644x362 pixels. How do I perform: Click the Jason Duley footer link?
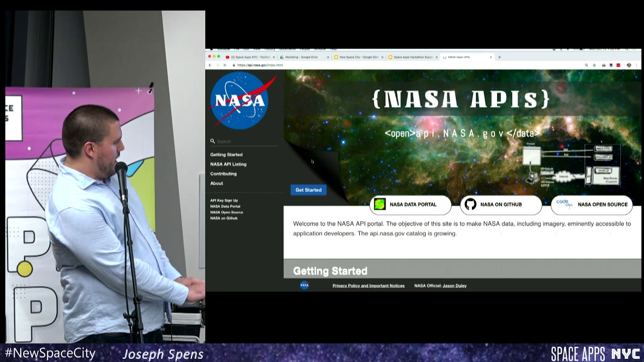tap(454, 286)
